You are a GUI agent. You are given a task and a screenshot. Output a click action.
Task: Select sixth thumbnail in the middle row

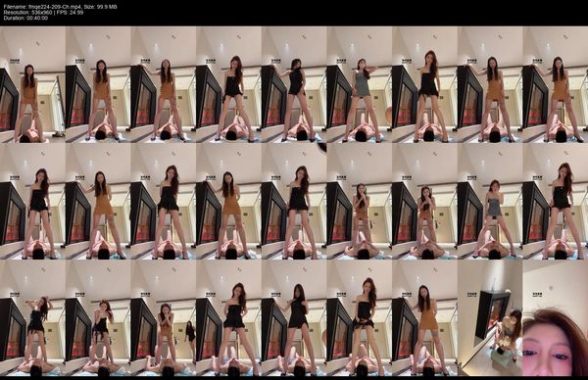point(360,202)
